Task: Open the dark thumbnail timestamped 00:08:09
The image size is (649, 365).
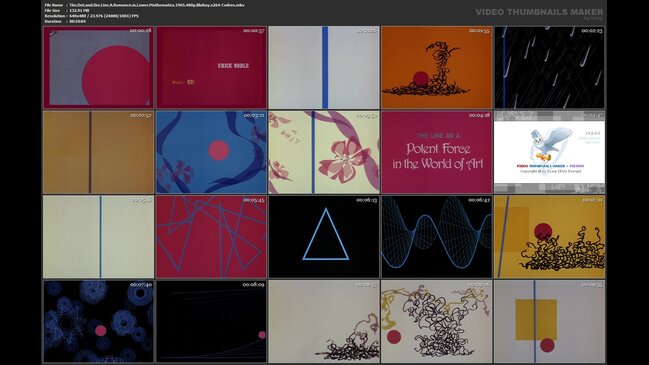Action: coord(211,322)
